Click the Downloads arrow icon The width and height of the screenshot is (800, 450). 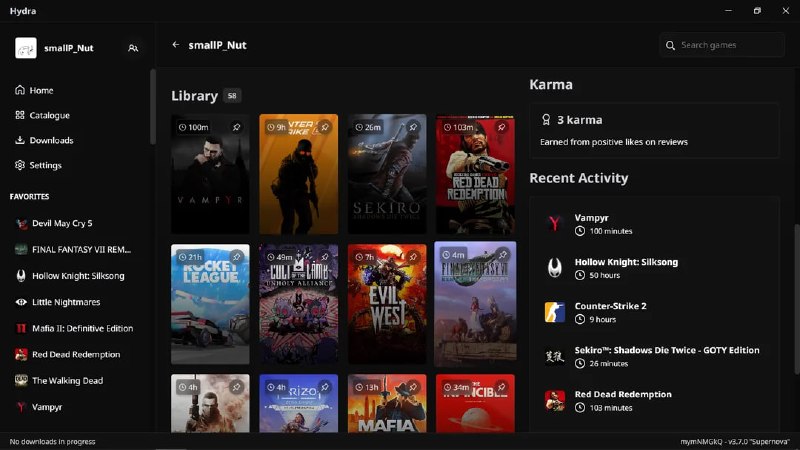point(20,140)
